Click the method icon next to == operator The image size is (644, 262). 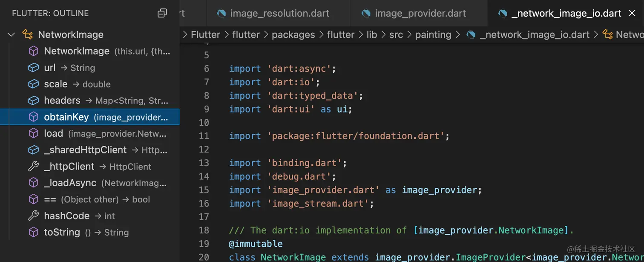pyautogui.click(x=33, y=199)
